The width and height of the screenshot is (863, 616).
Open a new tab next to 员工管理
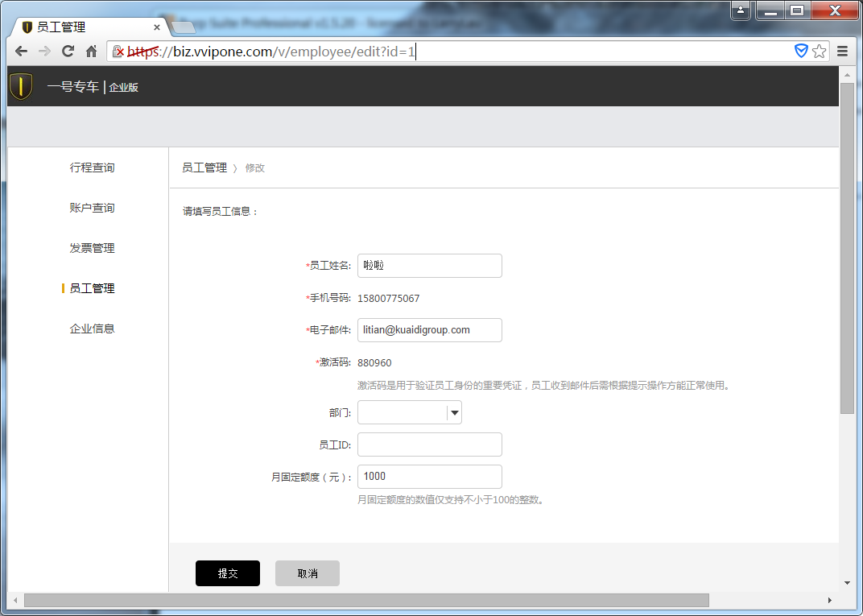(x=184, y=27)
